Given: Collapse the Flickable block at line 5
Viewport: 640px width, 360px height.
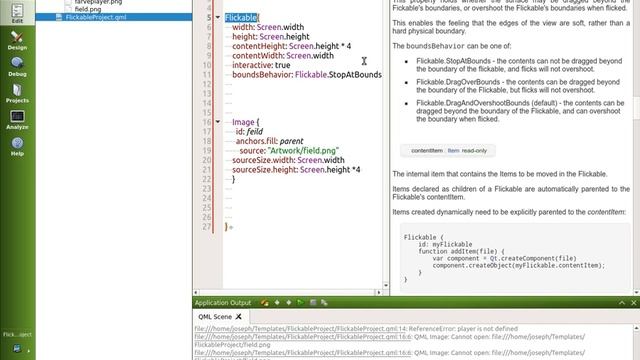Looking at the screenshot, I should tap(218, 17).
